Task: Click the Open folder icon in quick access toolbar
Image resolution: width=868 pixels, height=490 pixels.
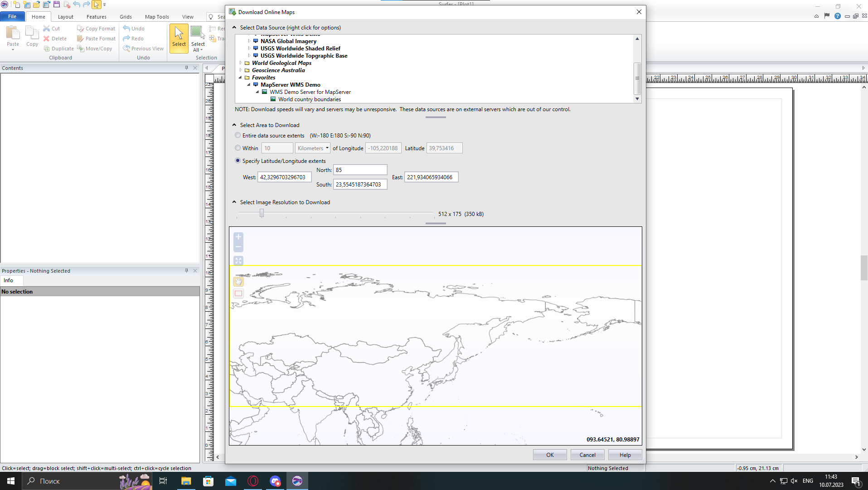Action: [x=36, y=5]
